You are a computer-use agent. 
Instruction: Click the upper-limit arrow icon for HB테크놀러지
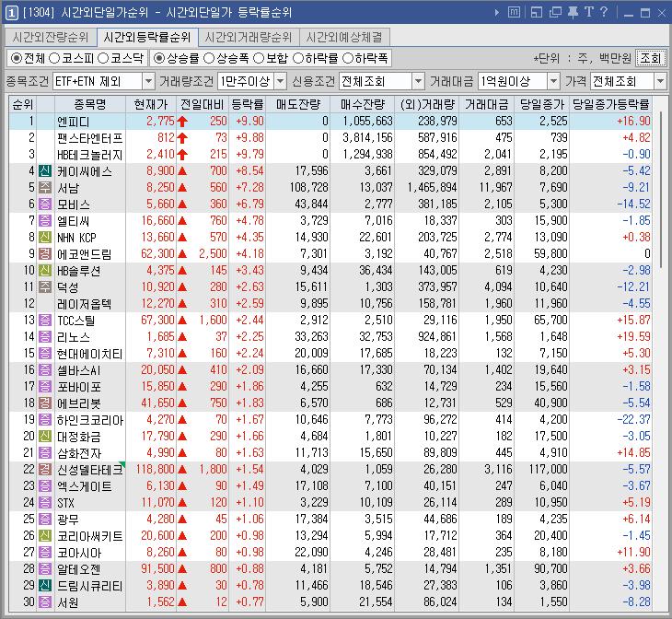click(182, 155)
